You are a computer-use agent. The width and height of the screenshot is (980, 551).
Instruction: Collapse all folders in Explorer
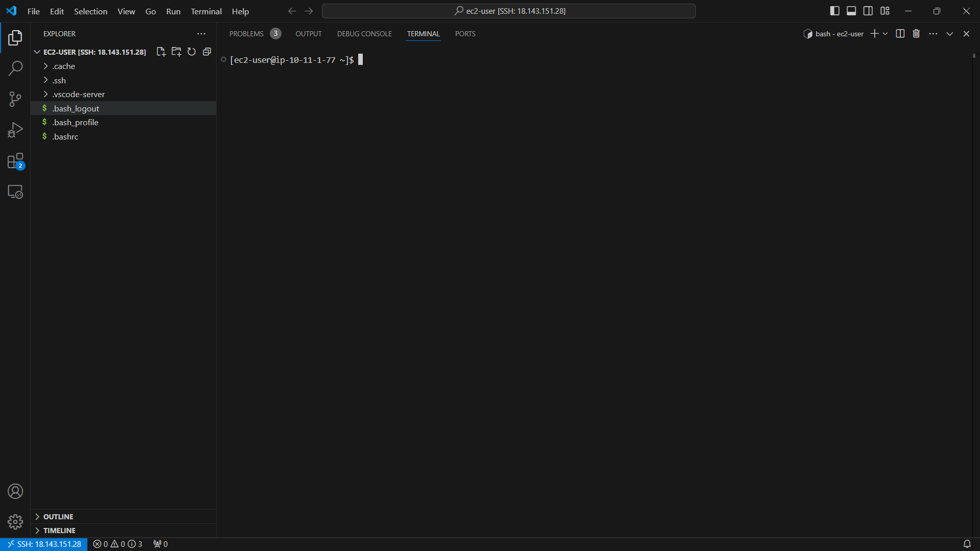[x=207, y=52]
